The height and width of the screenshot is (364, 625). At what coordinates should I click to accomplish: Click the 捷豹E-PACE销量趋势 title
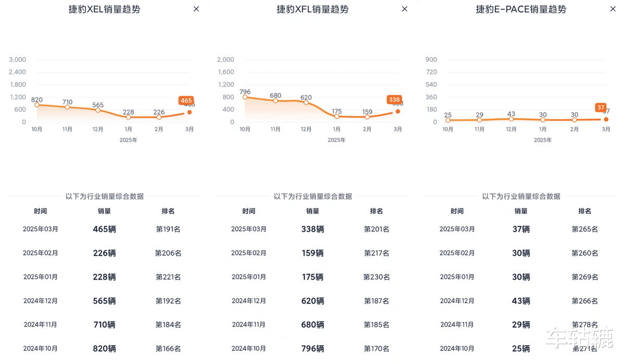pyautogui.click(x=521, y=9)
